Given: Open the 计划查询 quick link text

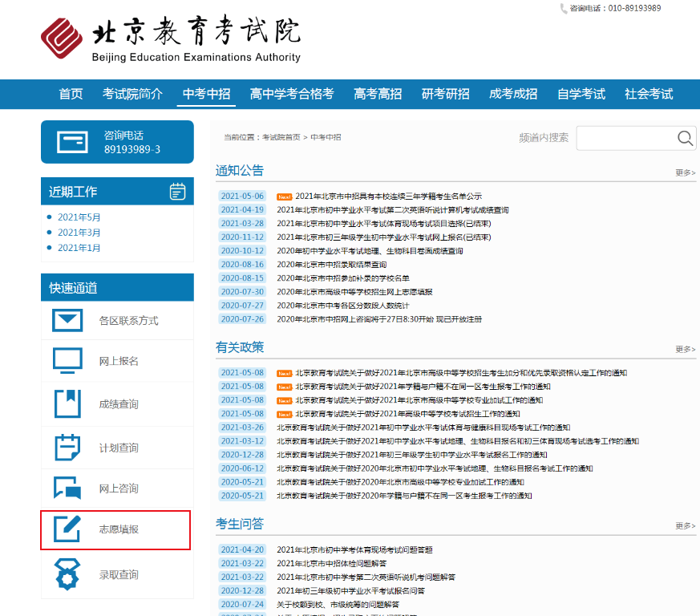Looking at the screenshot, I should (119, 448).
